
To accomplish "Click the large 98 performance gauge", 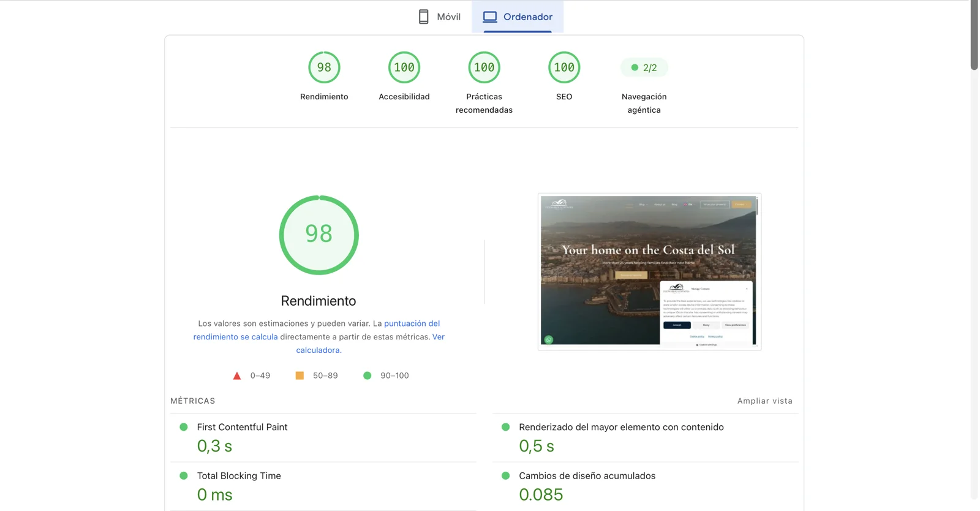I will 318,235.
